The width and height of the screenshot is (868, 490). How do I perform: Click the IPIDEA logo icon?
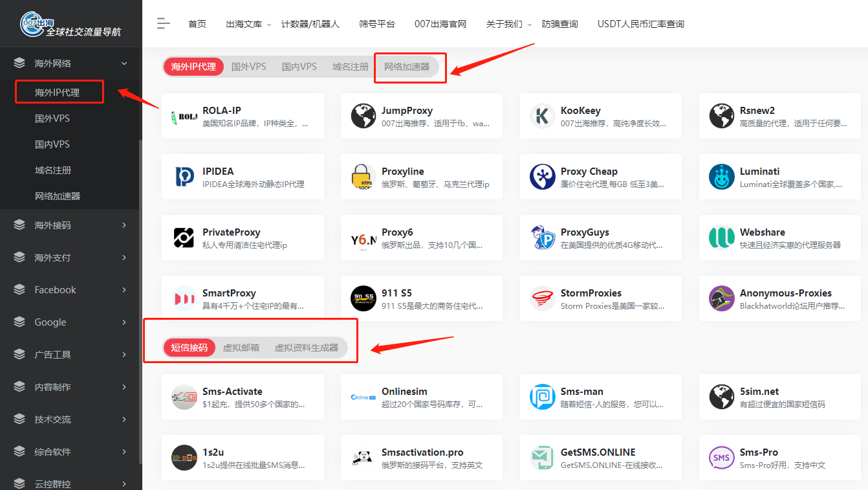pos(184,177)
